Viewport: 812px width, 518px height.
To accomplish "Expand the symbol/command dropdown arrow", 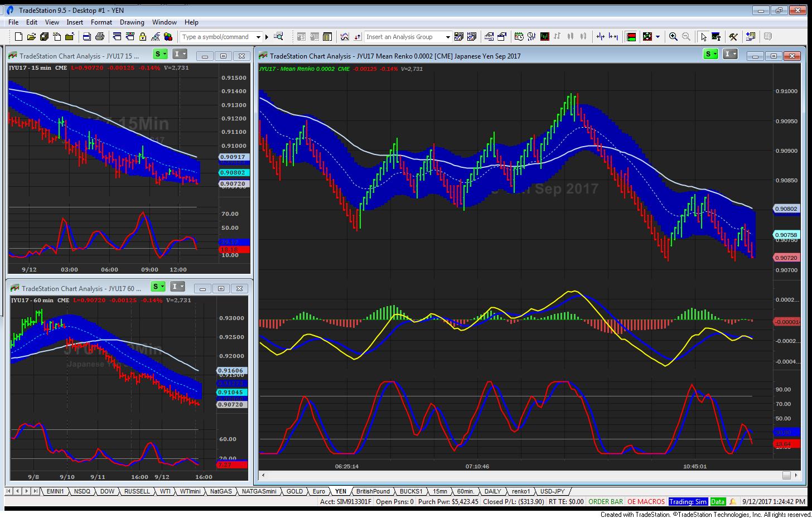I will pyautogui.click(x=258, y=37).
